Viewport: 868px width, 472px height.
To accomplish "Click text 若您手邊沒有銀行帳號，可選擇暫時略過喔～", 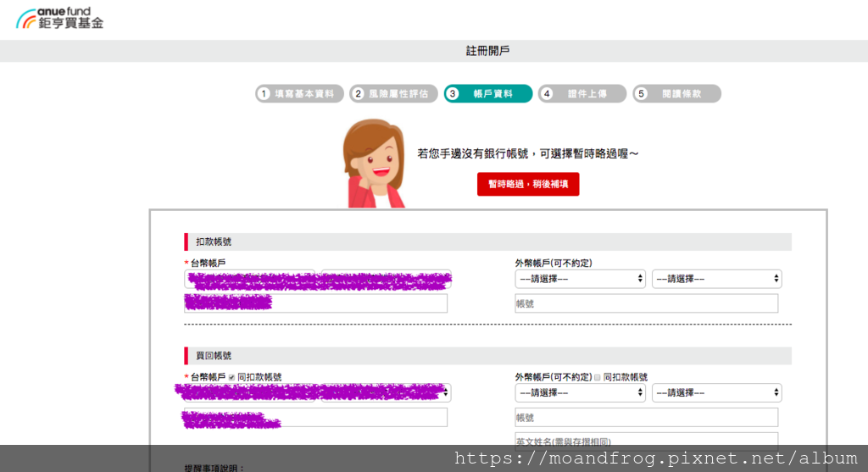I will [x=528, y=154].
